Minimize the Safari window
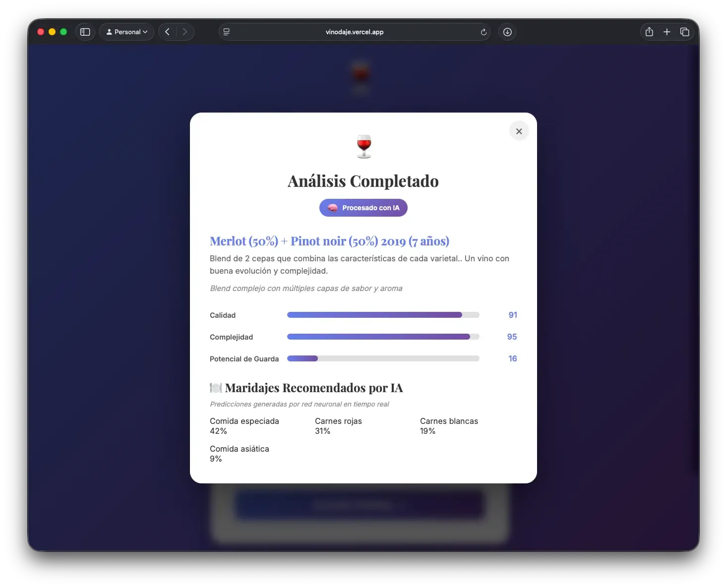Viewport: 727px width, 588px height. pyautogui.click(x=52, y=32)
